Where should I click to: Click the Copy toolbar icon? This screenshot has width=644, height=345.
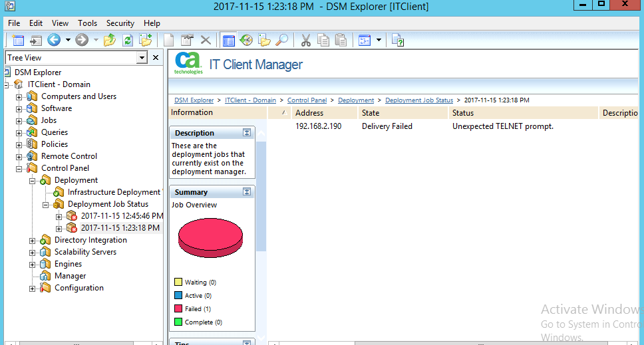pos(323,40)
